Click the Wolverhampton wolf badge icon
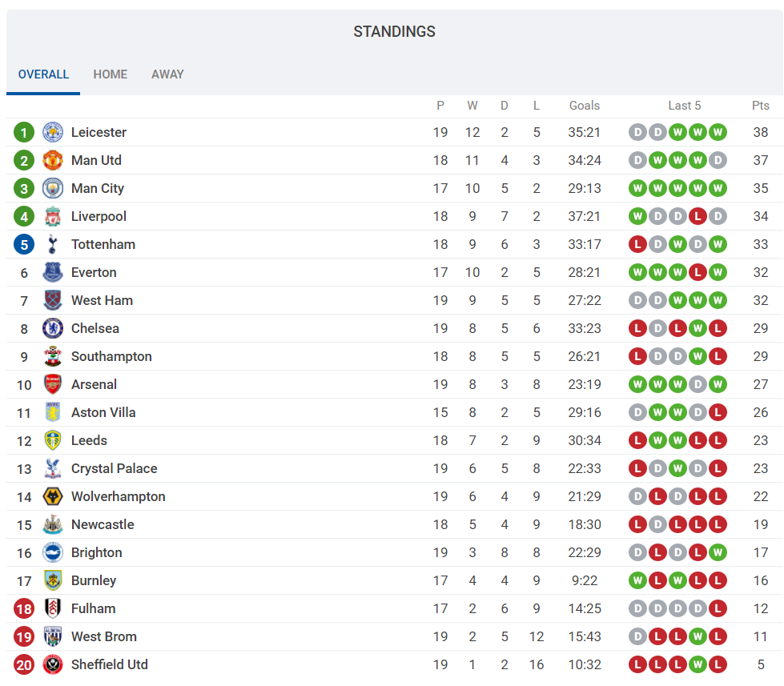The height and width of the screenshot is (686, 784). pyautogui.click(x=53, y=496)
